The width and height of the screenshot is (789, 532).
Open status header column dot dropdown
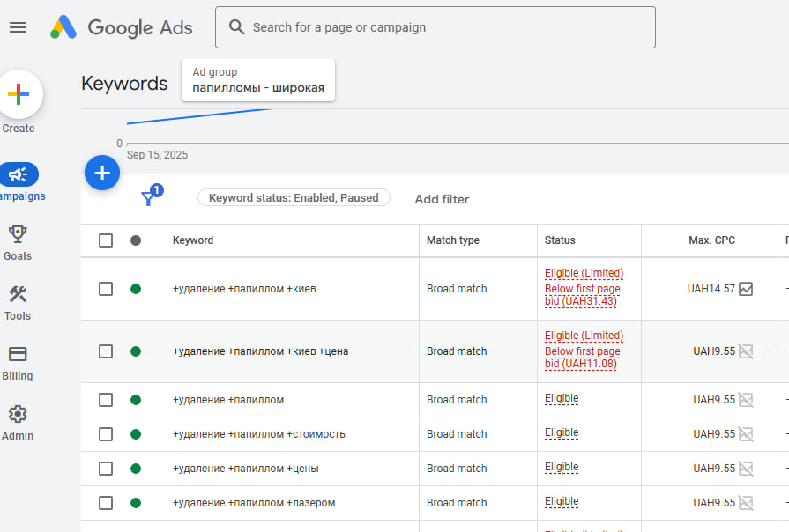coord(135,240)
